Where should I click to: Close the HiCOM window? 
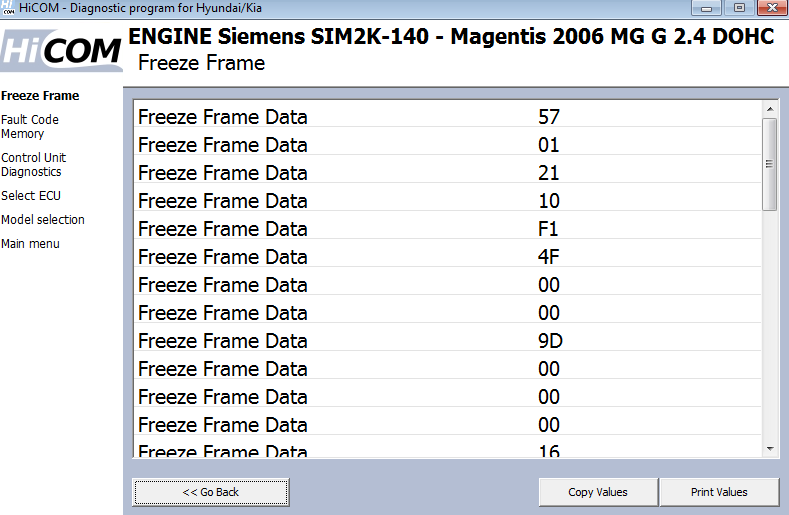pos(772,8)
